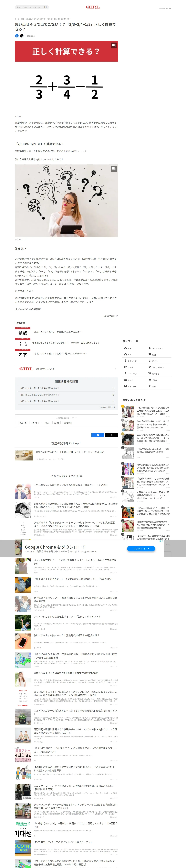Open gallery icon on thinking woman photo

pyautogui.click(x=114, y=169)
